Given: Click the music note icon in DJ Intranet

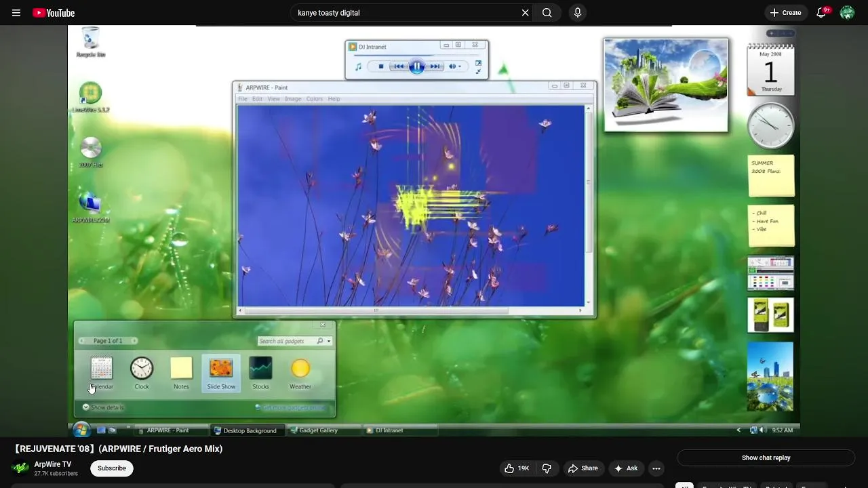Looking at the screenshot, I should (358, 66).
